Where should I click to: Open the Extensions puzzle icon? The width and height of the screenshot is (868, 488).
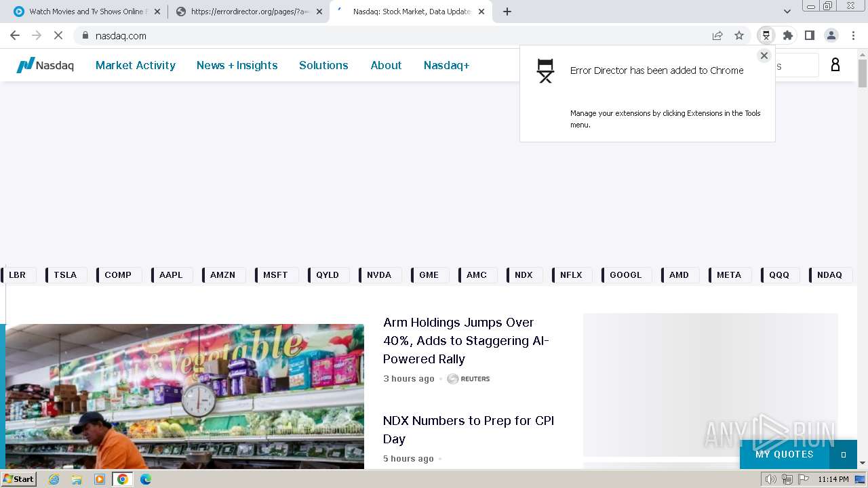(788, 35)
